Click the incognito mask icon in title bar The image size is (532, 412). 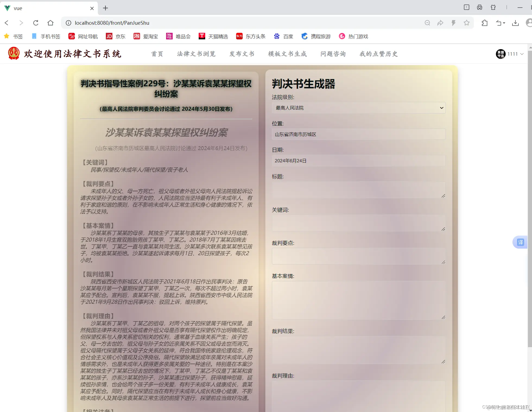click(x=480, y=7)
